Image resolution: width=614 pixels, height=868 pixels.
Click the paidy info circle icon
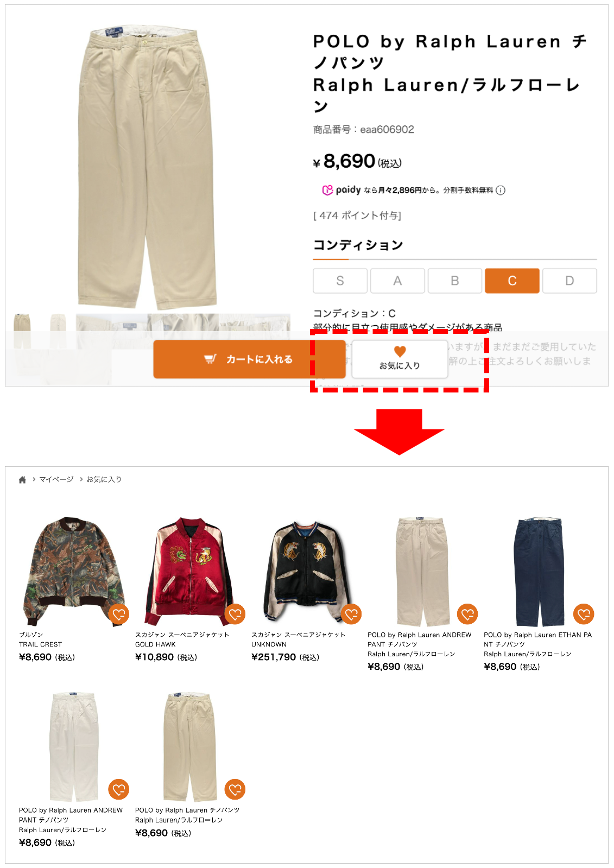(501, 190)
